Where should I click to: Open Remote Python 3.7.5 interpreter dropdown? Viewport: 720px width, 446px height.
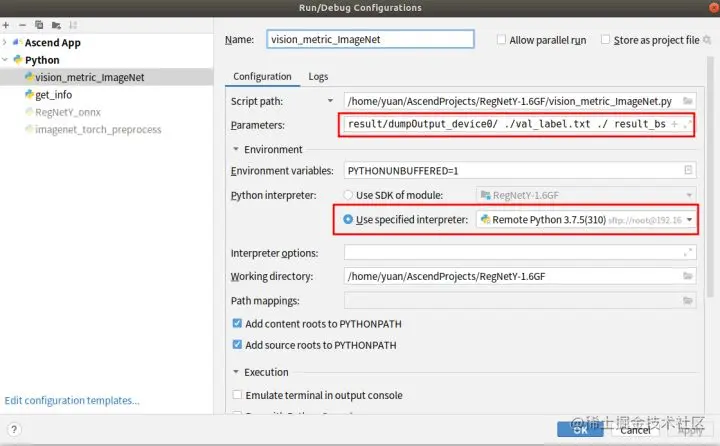click(585, 220)
